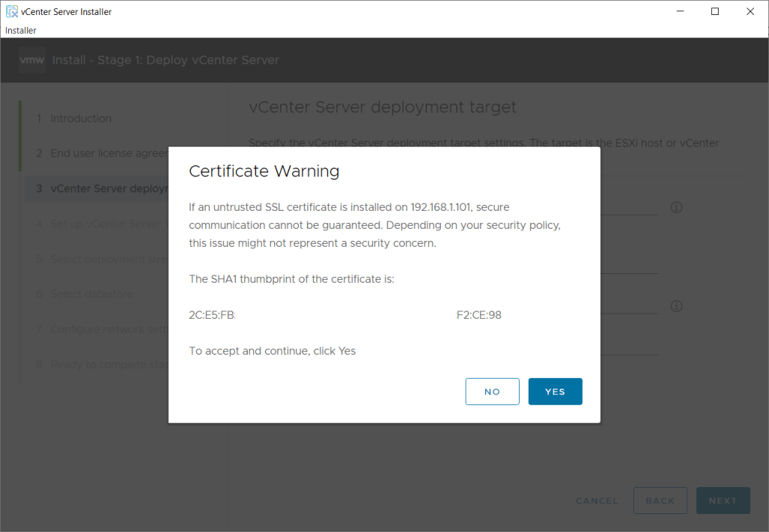Minimize the vCenter Server Installer window
This screenshot has width=769, height=532.
[680, 11]
